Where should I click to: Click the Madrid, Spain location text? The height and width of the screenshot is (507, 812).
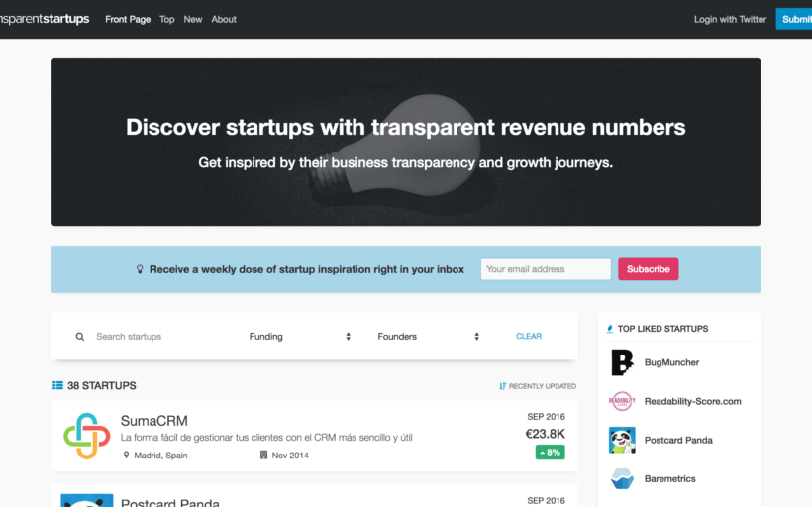[160, 456]
